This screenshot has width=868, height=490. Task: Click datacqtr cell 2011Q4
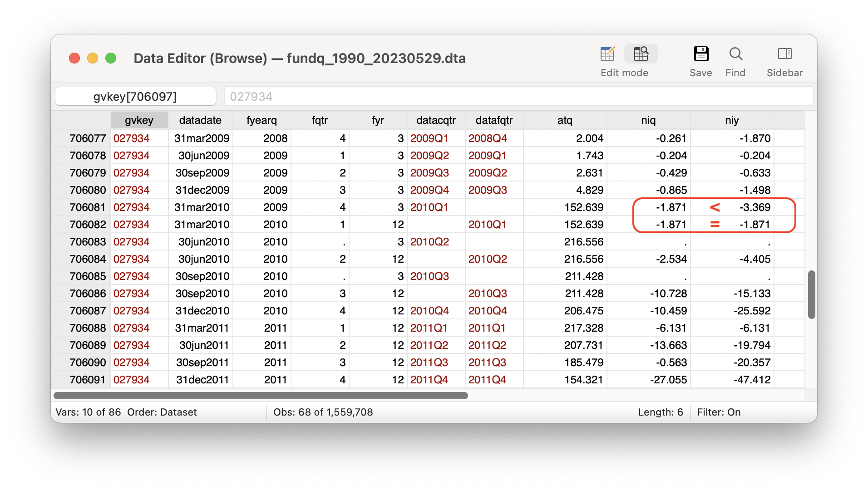point(436,380)
